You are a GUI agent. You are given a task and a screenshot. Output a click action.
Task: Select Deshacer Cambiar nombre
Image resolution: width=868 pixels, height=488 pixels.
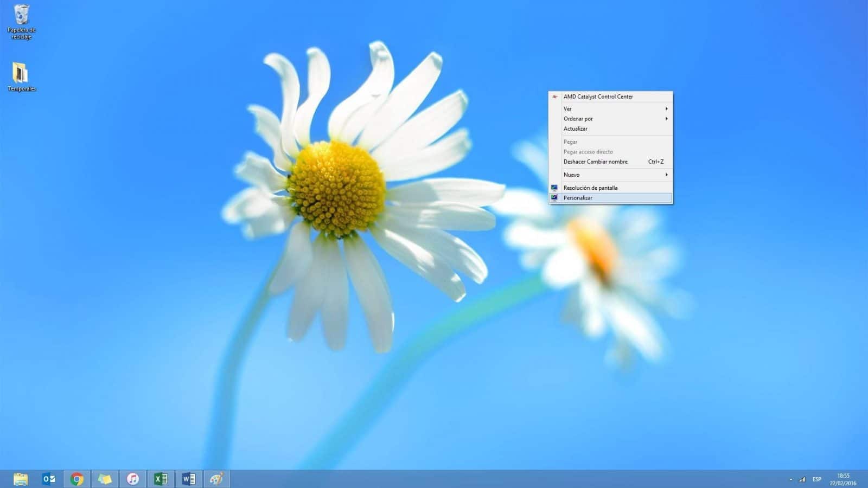click(595, 162)
